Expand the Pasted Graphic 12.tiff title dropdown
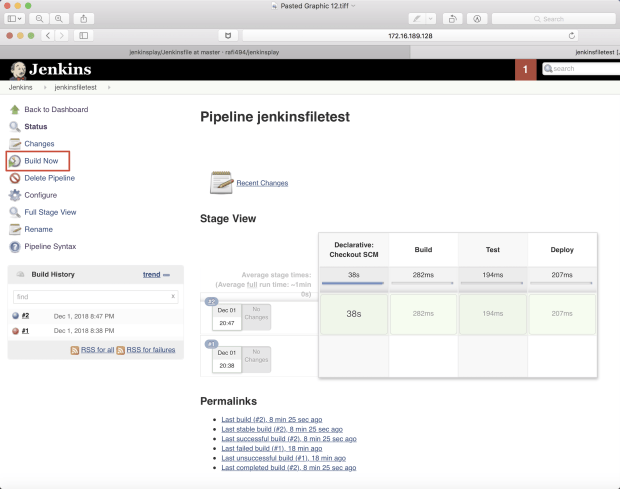 click(x=353, y=6)
